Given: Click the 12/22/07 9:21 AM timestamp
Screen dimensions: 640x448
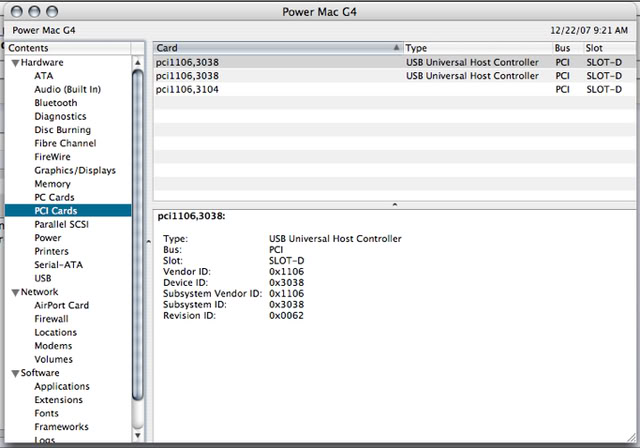Looking at the screenshot, I should point(589,30).
